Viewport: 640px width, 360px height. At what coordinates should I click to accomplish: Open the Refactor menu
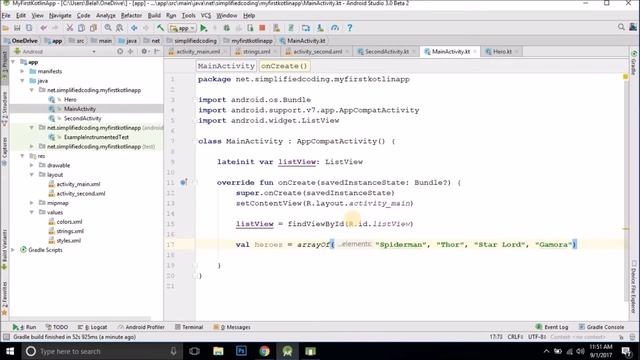[x=131, y=16]
